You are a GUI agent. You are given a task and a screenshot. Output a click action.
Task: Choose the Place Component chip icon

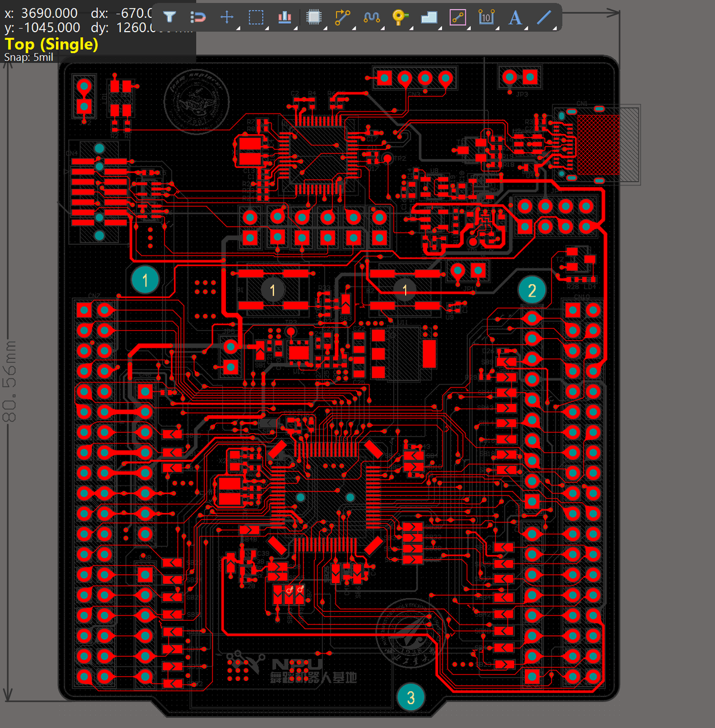pyautogui.click(x=314, y=17)
